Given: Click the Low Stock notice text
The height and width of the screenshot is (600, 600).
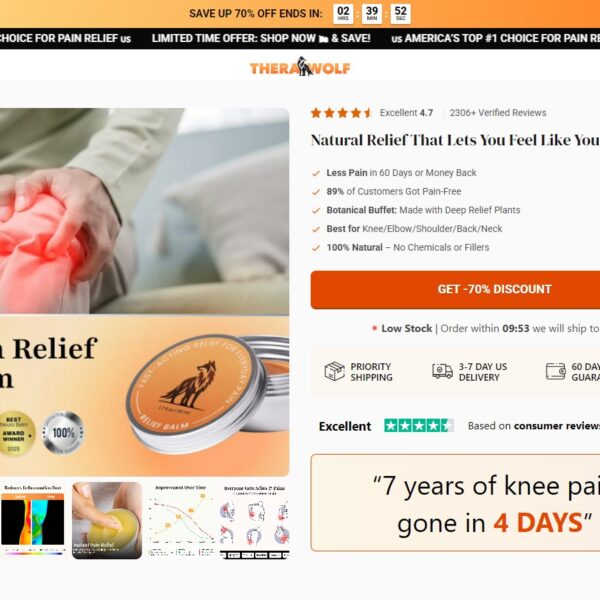Looking at the screenshot, I should (406, 328).
